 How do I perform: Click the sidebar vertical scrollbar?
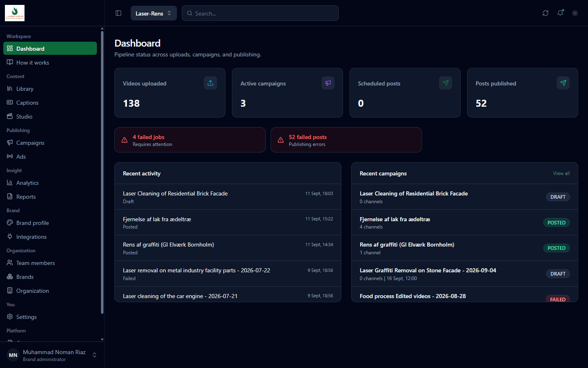coord(102,172)
